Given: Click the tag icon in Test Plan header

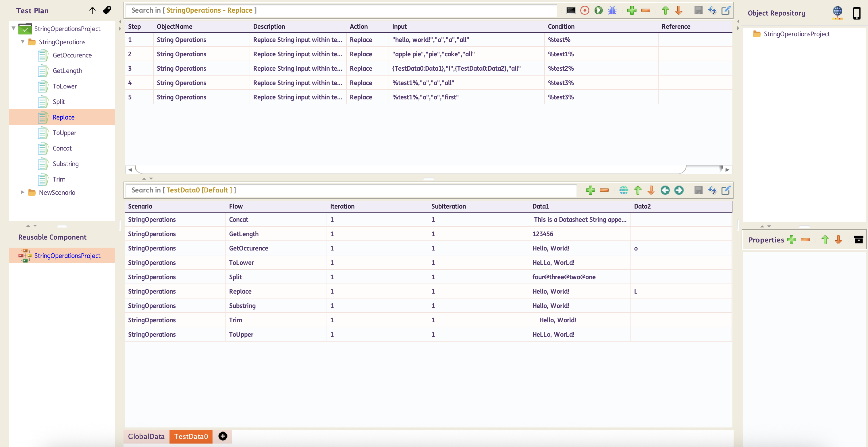Looking at the screenshot, I should coord(107,10).
